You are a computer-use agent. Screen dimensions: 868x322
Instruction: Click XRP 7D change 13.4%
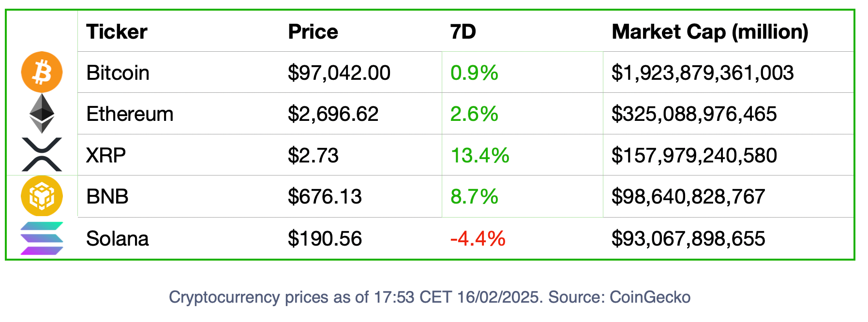point(480,156)
